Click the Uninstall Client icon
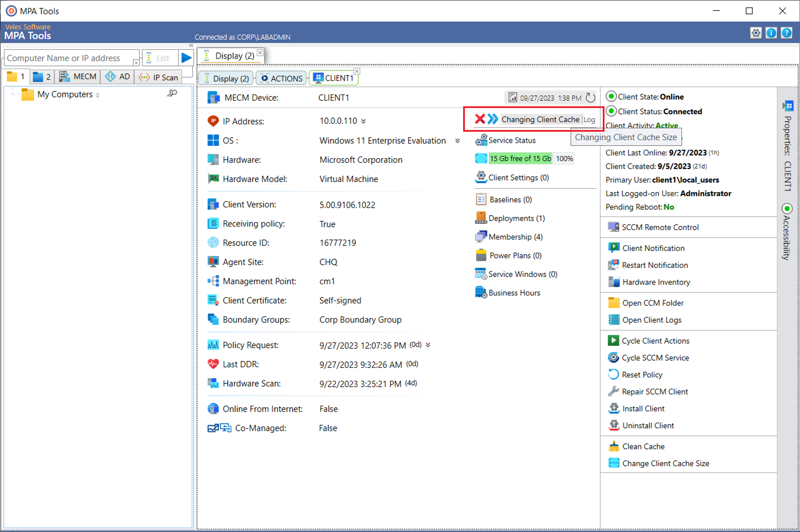800x532 pixels. tap(614, 425)
